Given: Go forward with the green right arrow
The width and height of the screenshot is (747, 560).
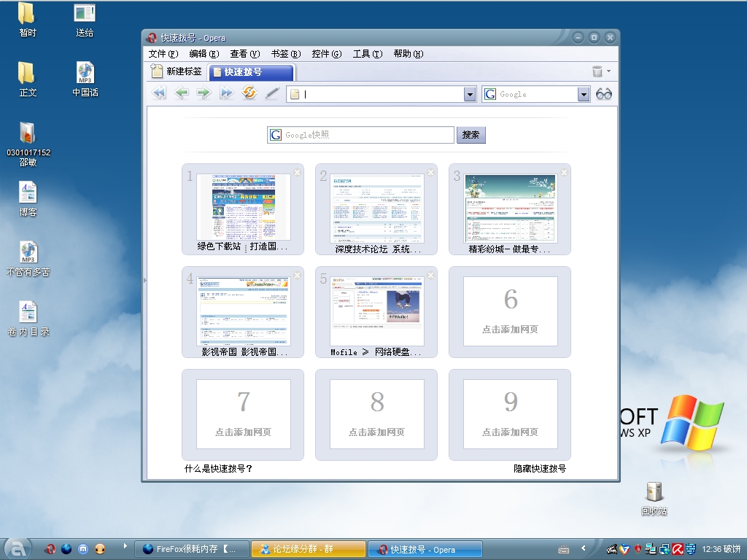Looking at the screenshot, I should point(204,93).
